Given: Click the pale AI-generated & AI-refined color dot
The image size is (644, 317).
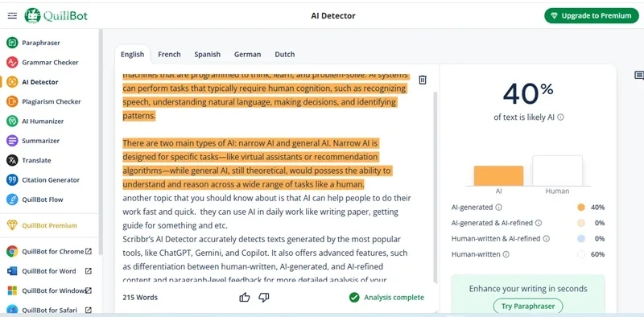Looking at the screenshot, I should [x=580, y=223].
